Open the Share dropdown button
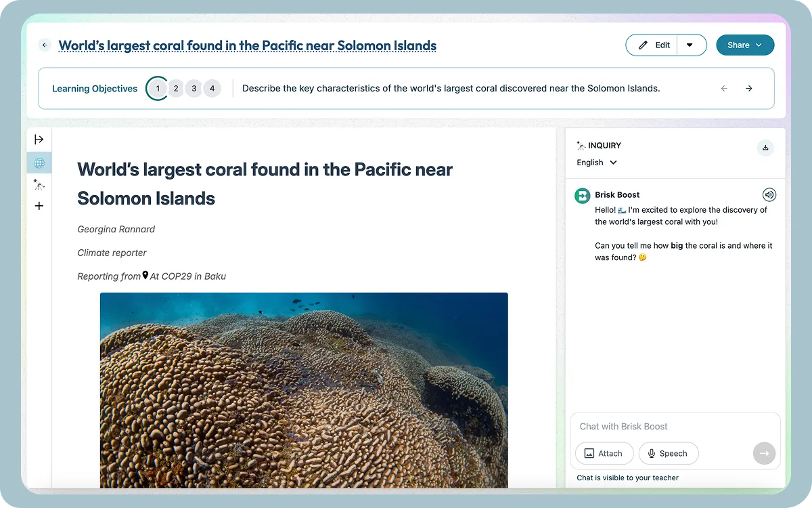 click(x=745, y=45)
